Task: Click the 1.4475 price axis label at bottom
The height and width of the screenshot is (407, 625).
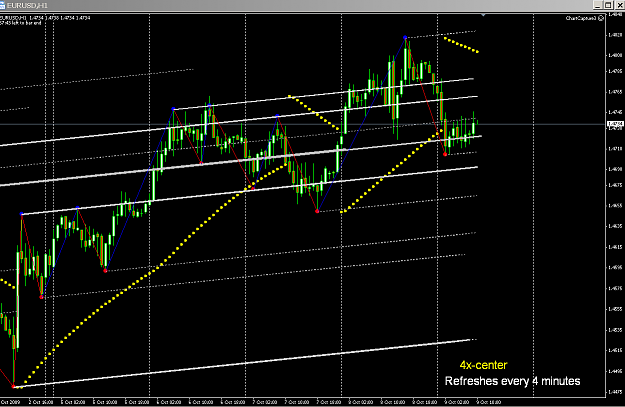Action: [x=615, y=392]
